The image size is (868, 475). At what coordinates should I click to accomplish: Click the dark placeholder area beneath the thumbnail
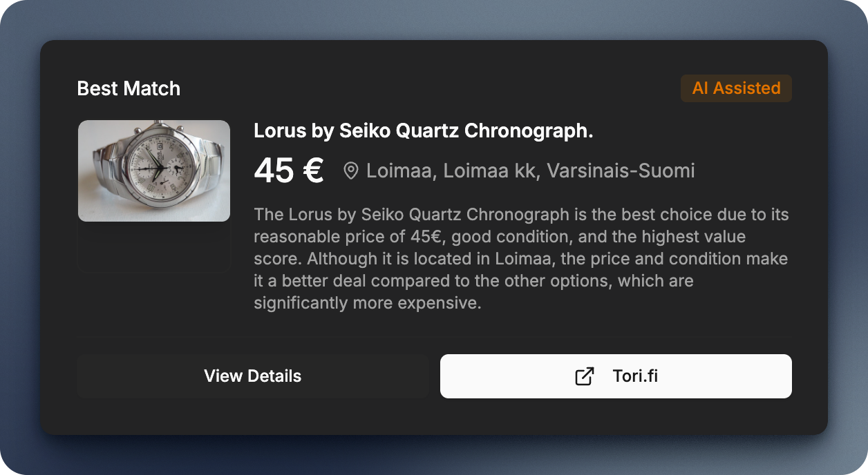(x=153, y=246)
